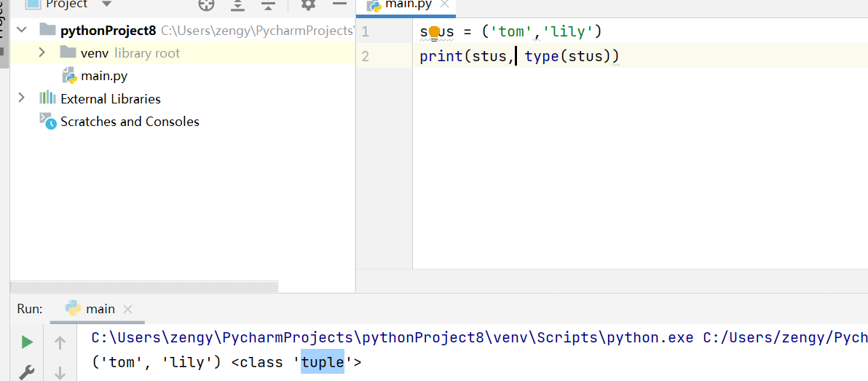Expand External Libraries node
Image resolution: width=868 pixels, height=381 pixels.
22,98
